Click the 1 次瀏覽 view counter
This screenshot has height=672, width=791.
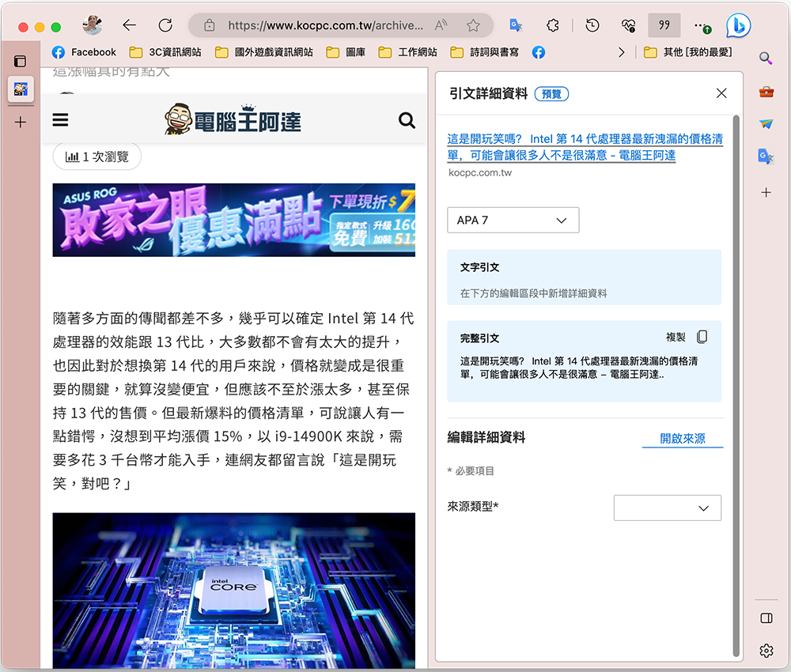(x=97, y=157)
